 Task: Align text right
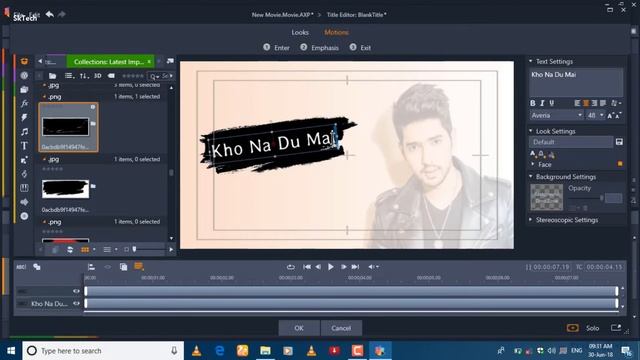click(594, 103)
